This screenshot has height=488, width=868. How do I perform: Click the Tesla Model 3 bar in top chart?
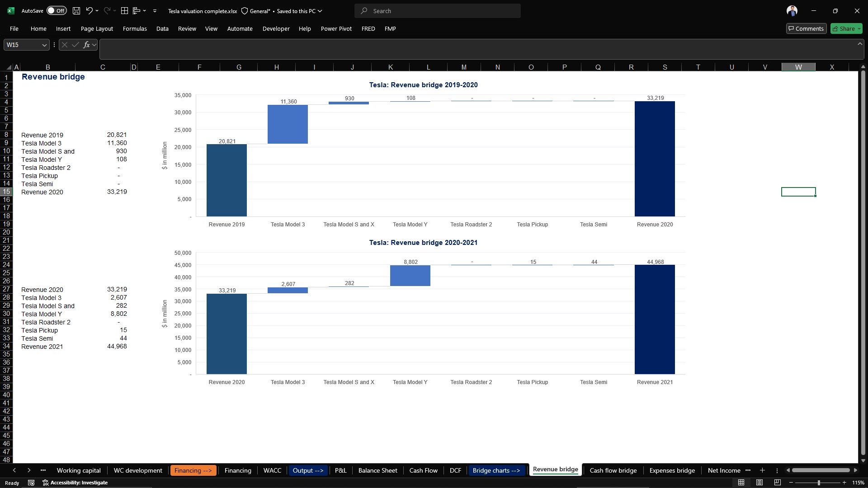tap(288, 124)
